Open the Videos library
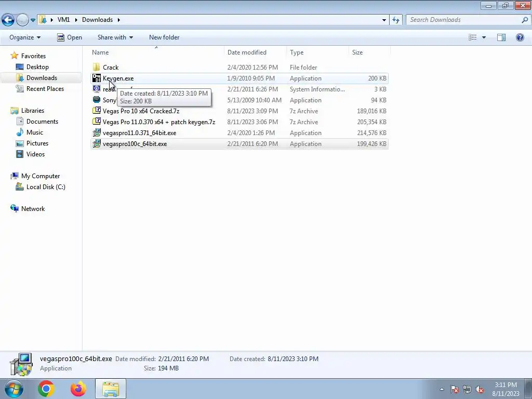The height and width of the screenshot is (399, 532). coord(35,154)
